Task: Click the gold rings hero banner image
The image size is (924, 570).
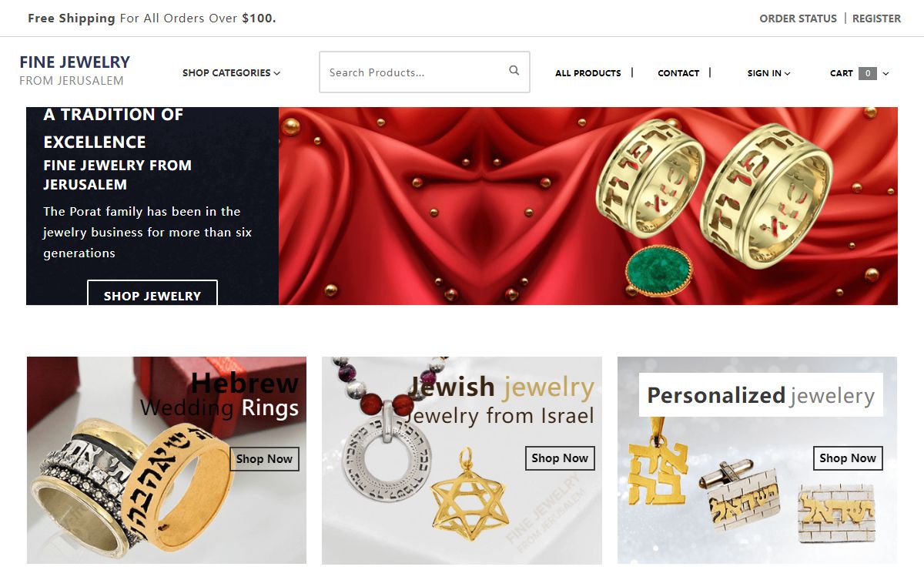Action: 588,206
